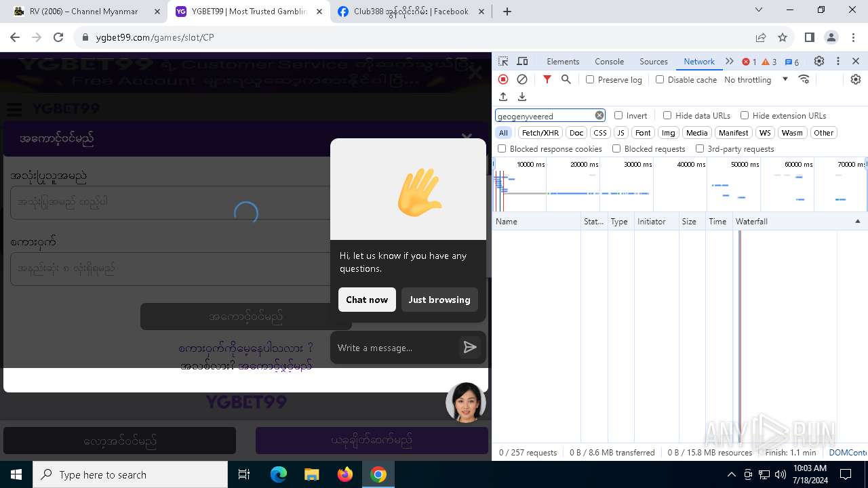Open the issues count indicator
Image resolution: width=868 pixels, height=488 pixels.
click(792, 62)
